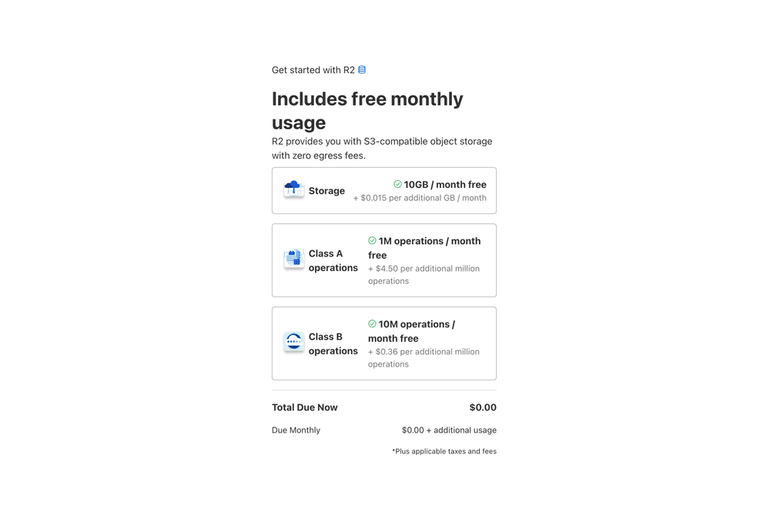Click the Storage label in first card
The image size is (770, 532).
click(326, 191)
